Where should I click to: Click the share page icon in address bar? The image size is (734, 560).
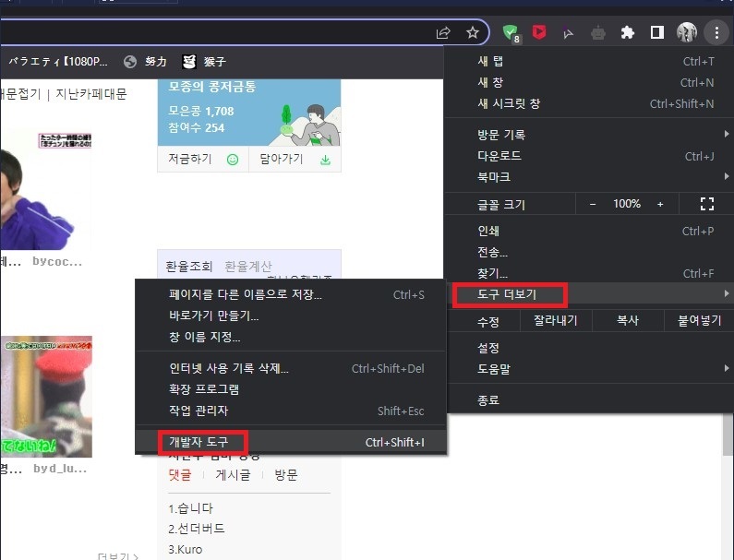[443, 32]
